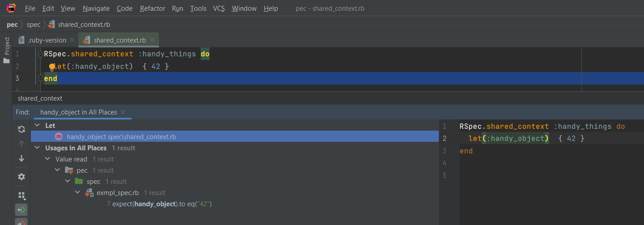The height and width of the screenshot is (225, 644).
Task: Open the Refactor menu
Action: [x=152, y=8]
